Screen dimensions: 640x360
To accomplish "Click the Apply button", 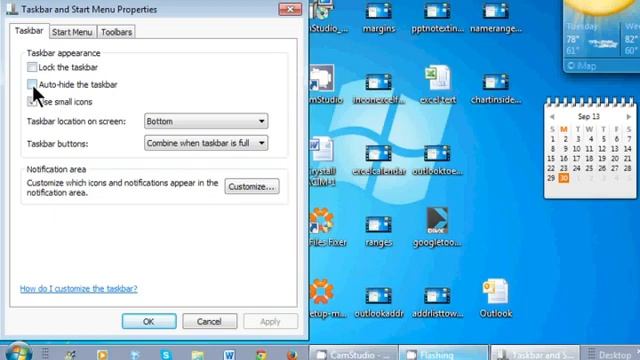I will pyautogui.click(x=270, y=321).
